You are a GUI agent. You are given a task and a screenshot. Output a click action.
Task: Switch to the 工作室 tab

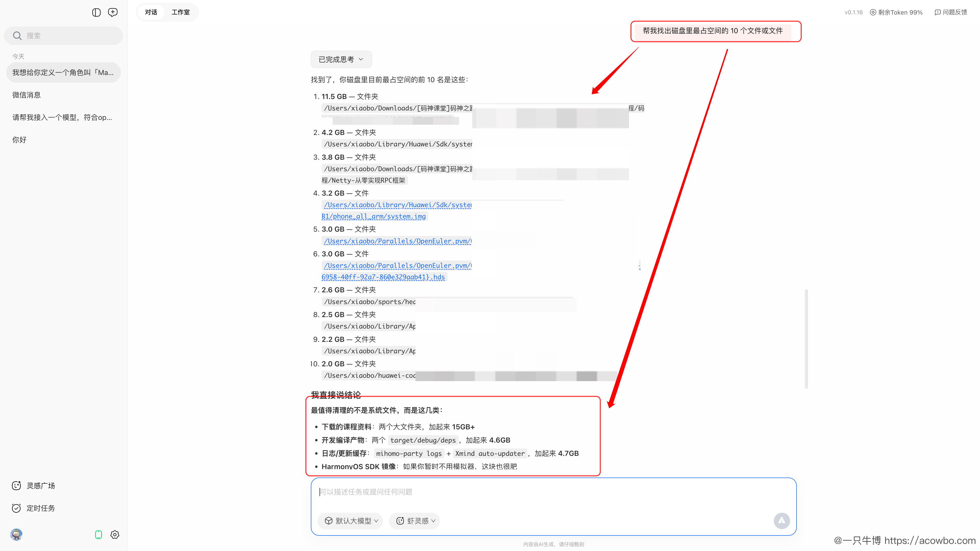tap(180, 12)
